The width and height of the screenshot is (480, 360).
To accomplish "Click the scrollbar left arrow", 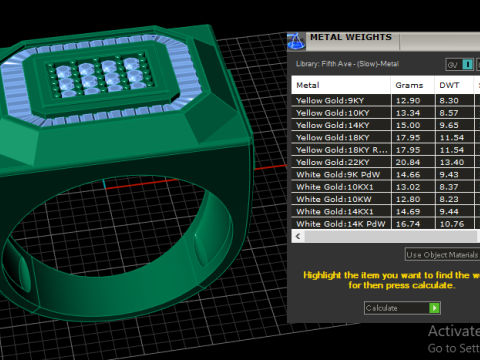I will (298, 236).
